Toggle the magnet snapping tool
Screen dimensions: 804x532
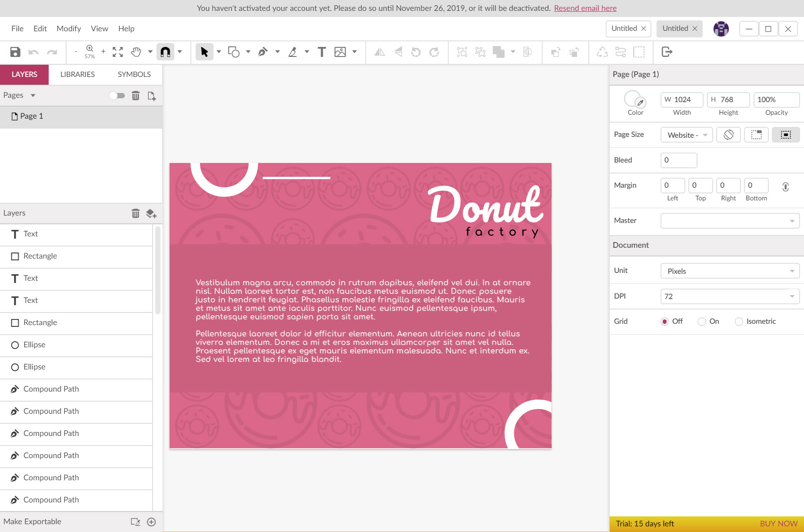click(x=165, y=52)
